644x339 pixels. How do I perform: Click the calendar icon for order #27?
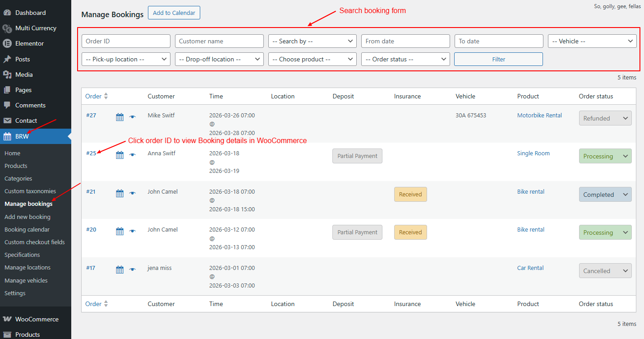pos(120,117)
